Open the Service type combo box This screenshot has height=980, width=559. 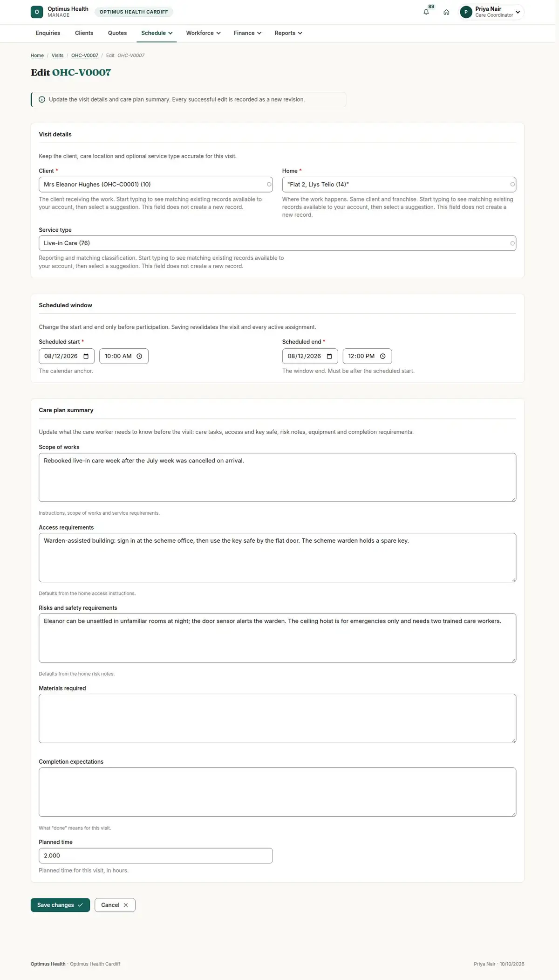(277, 243)
